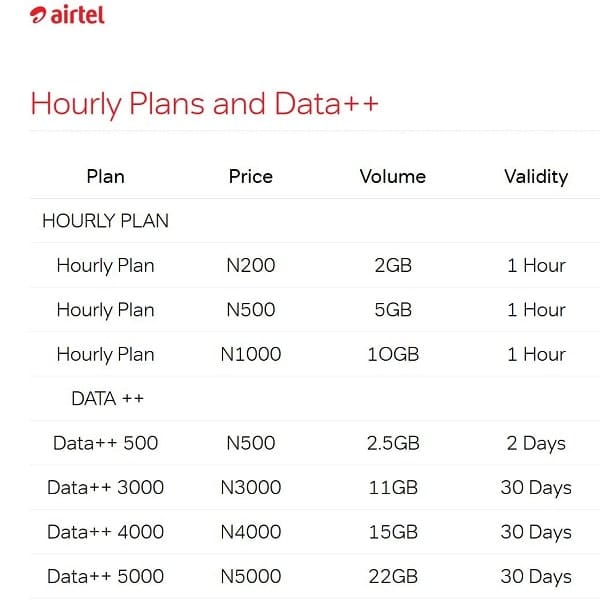
Task: Choose the Data++ 4000 plan
Action: [106, 532]
